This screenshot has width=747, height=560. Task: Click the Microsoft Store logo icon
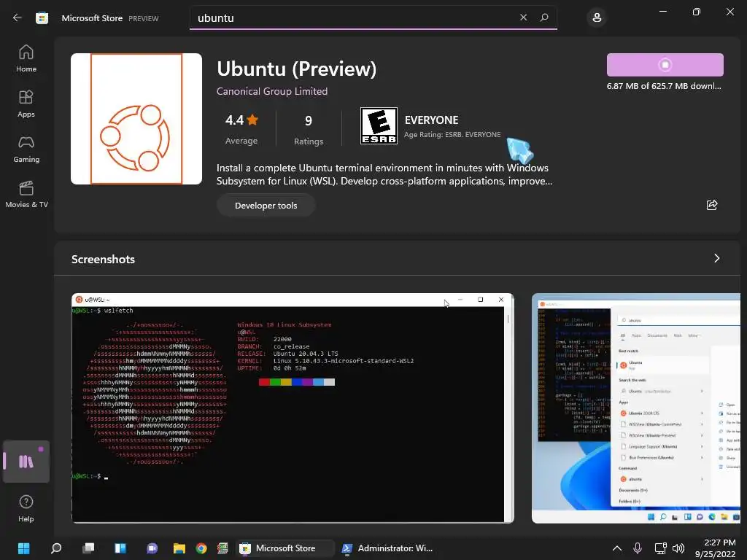(42, 18)
